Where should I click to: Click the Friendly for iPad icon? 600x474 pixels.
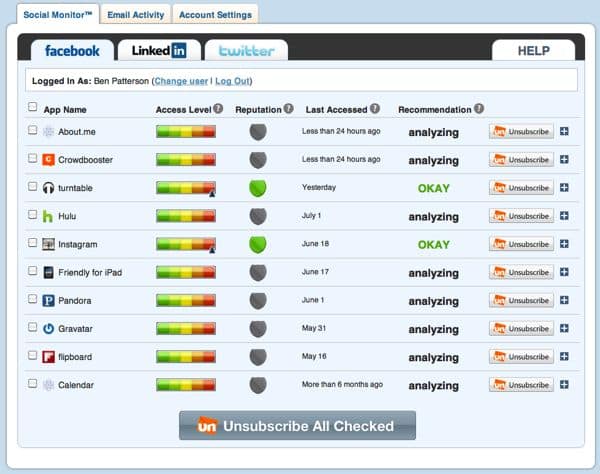48,272
